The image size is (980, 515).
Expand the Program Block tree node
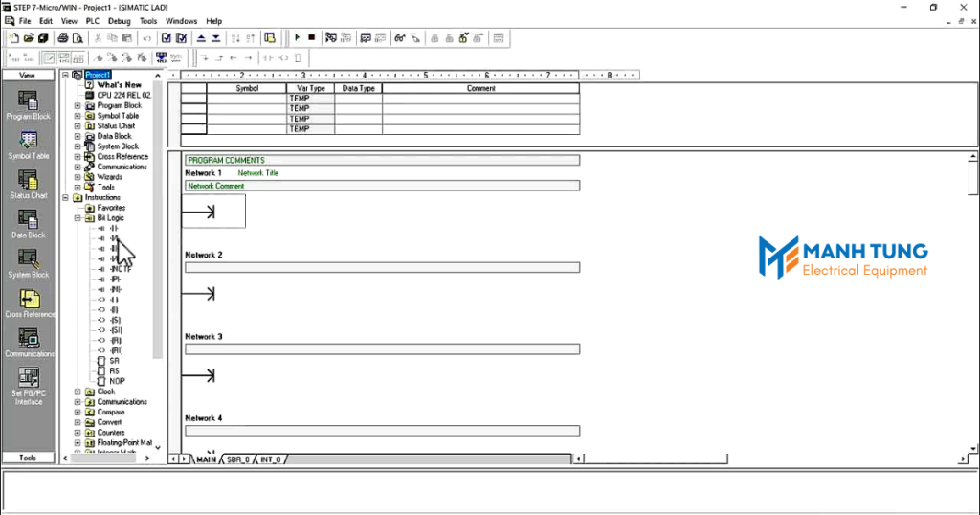pos(78,105)
